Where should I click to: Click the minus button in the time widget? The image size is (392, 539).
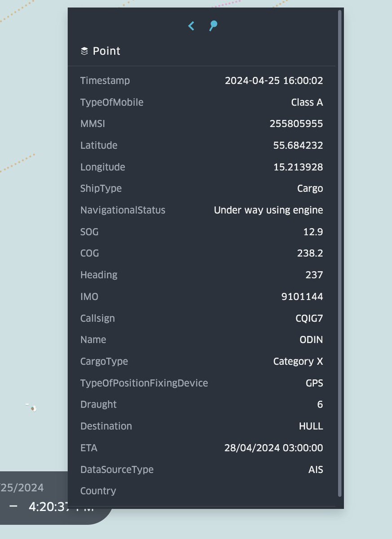[x=13, y=506]
